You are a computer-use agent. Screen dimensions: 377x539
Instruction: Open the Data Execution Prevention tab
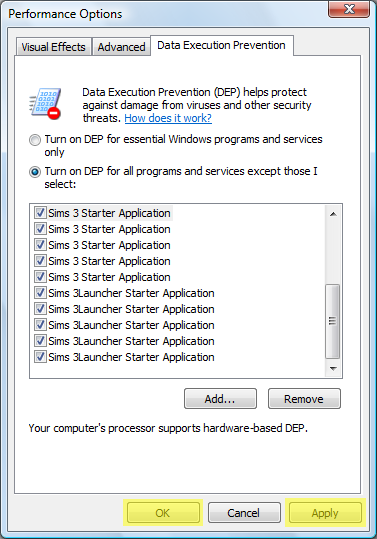(222, 45)
